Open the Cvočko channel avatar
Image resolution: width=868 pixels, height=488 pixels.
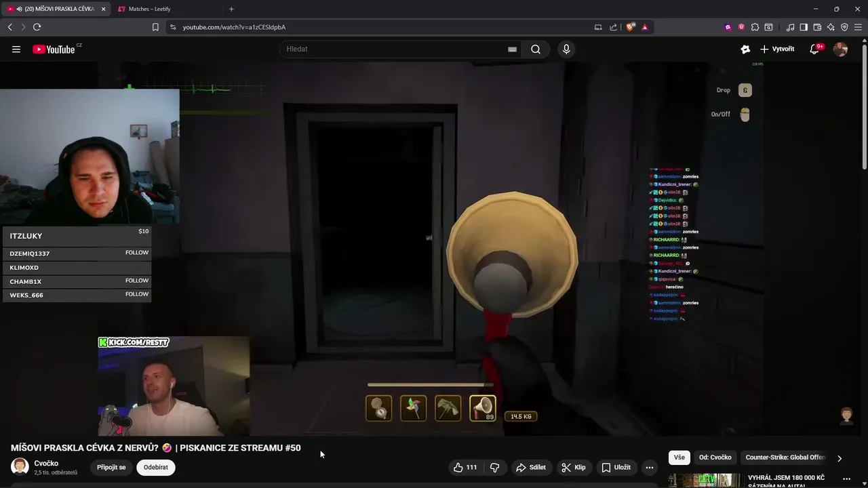click(20, 467)
